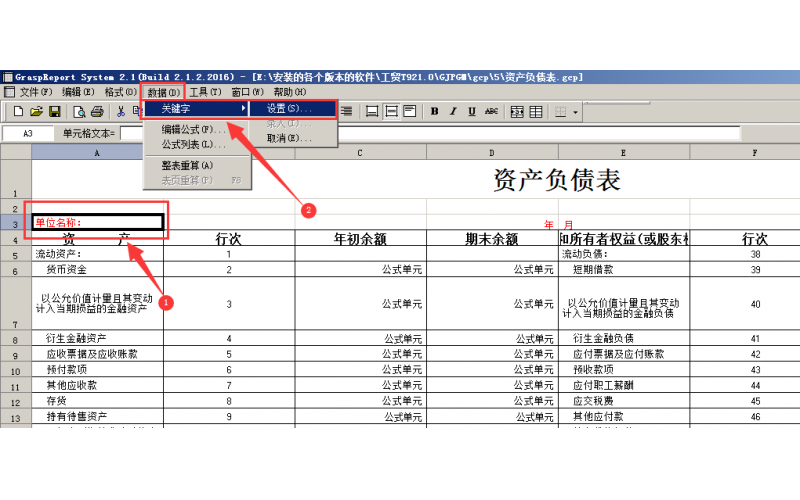Viewport: 800px width, 500px height.
Task: Open the 编辑(E) menu
Action: (x=78, y=92)
